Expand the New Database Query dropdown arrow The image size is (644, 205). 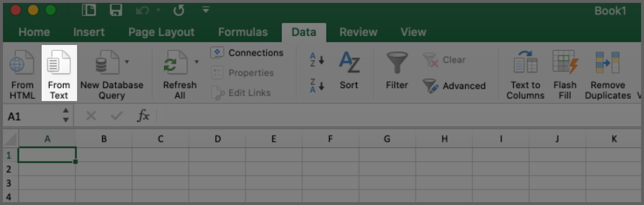point(127,62)
